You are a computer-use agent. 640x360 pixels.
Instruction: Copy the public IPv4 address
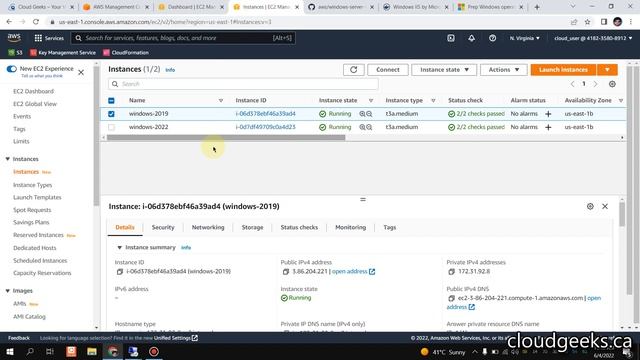(x=286, y=271)
